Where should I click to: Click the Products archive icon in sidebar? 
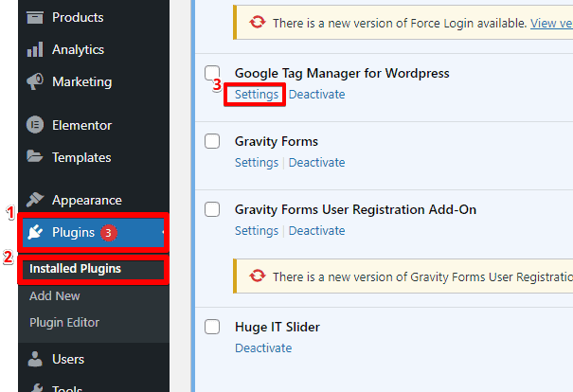[x=35, y=17]
